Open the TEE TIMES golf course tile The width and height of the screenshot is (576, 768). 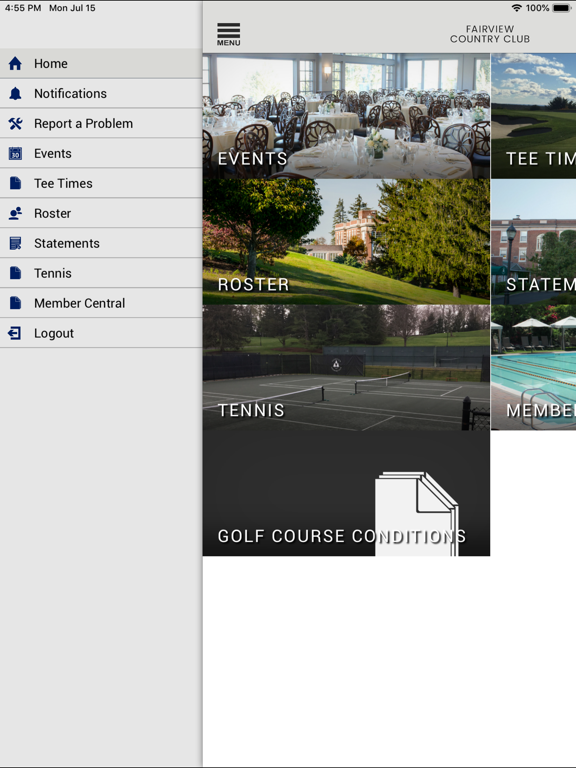coord(533,116)
